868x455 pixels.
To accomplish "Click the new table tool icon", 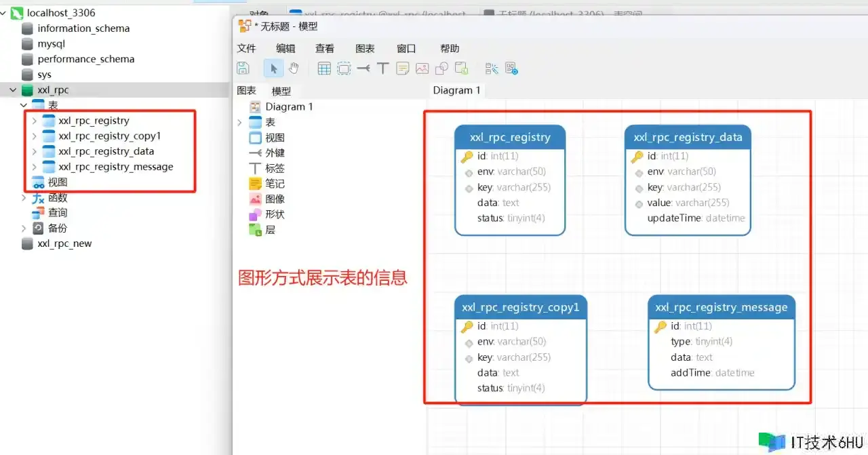I will [x=324, y=68].
